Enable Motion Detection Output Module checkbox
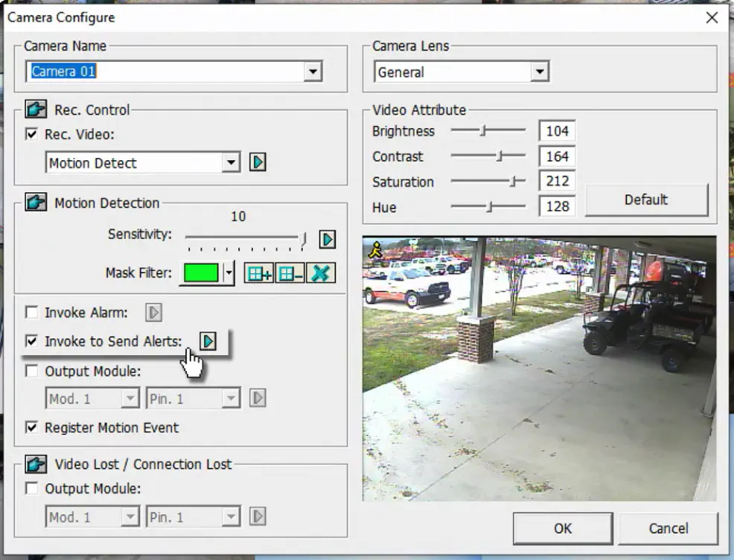734x560 pixels. (x=32, y=371)
